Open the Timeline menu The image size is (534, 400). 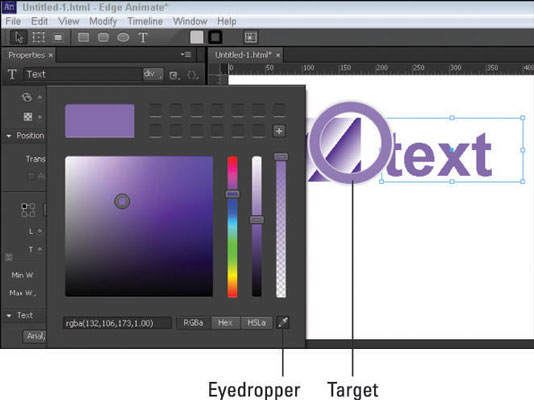pos(145,21)
